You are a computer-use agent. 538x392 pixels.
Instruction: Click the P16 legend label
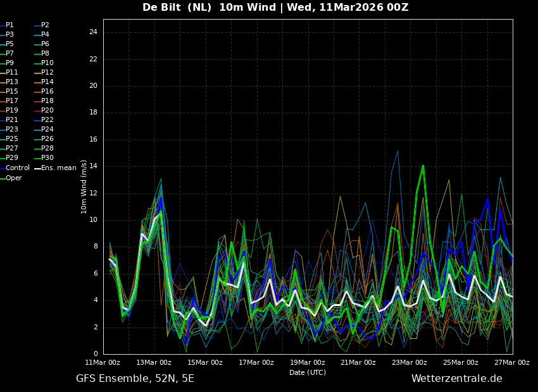(47, 92)
